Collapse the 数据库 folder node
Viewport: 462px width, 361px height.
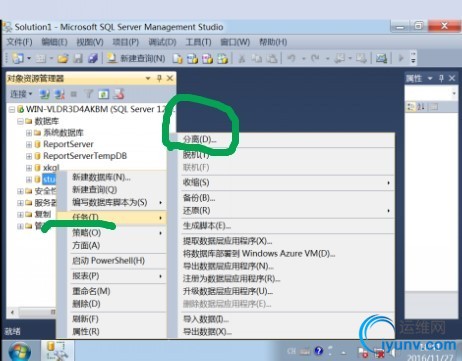(x=20, y=121)
